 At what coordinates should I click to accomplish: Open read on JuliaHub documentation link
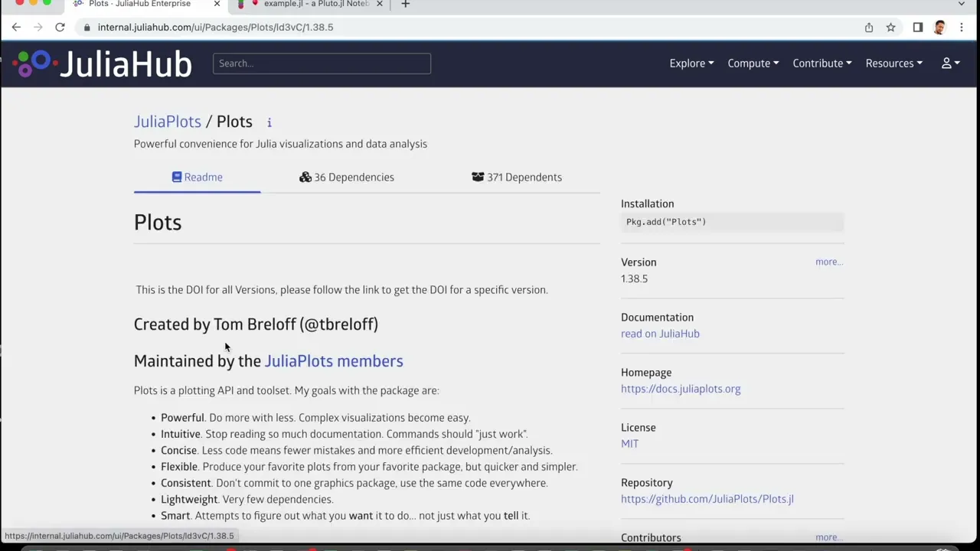coord(660,334)
